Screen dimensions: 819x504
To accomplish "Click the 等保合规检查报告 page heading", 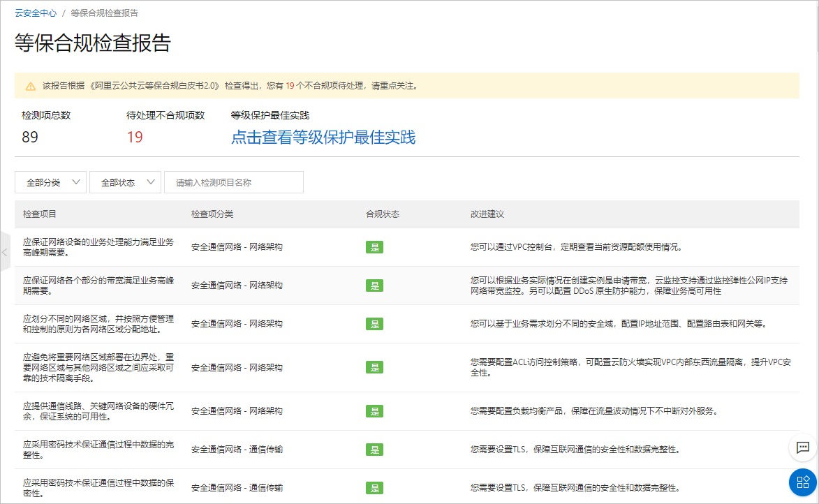I will coord(93,43).
